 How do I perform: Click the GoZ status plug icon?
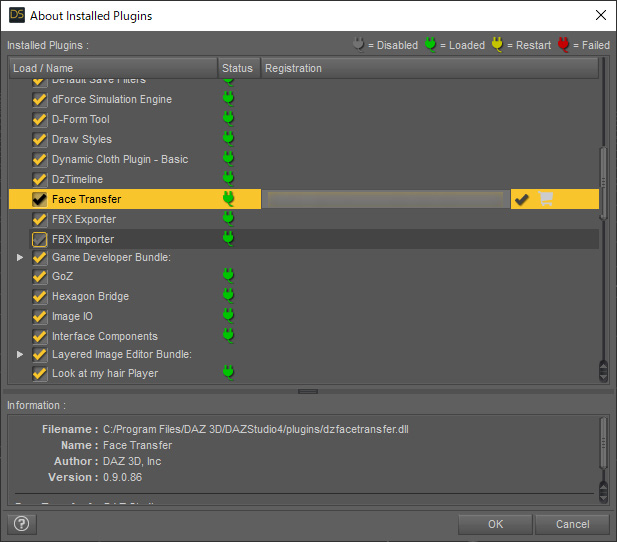coord(228,276)
